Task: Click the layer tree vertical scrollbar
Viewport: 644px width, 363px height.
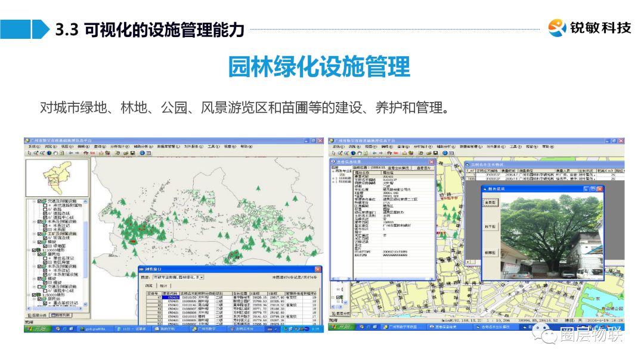Action: (85, 252)
